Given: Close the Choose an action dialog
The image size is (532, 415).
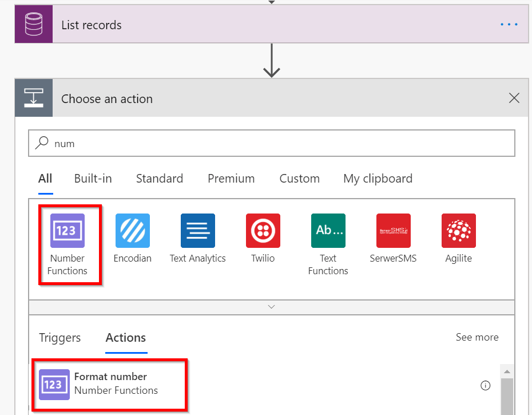Looking at the screenshot, I should click(514, 98).
